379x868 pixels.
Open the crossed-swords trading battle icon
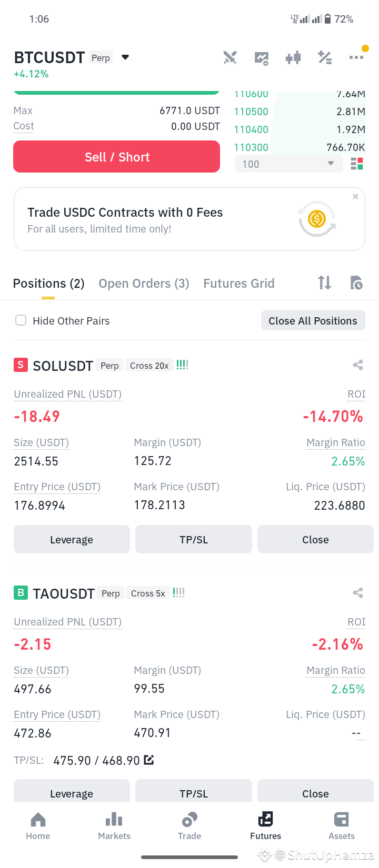pos(230,57)
